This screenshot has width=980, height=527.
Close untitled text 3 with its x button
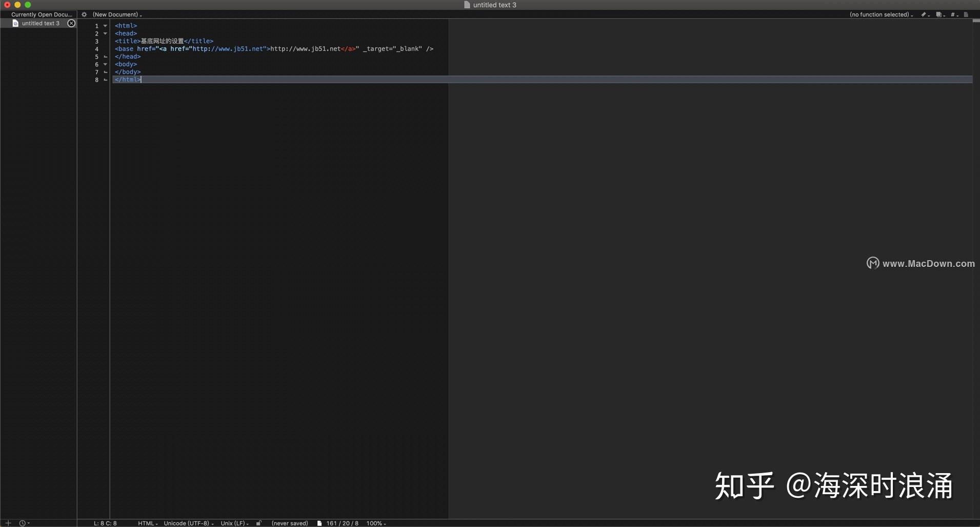click(71, 23)
